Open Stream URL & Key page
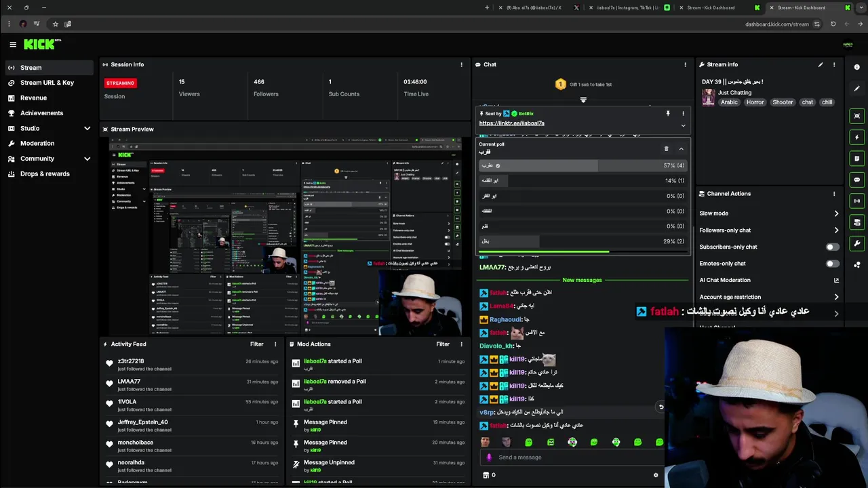This screenshot has width=868, height=488. pyautogui.click(x=47, y=83)
